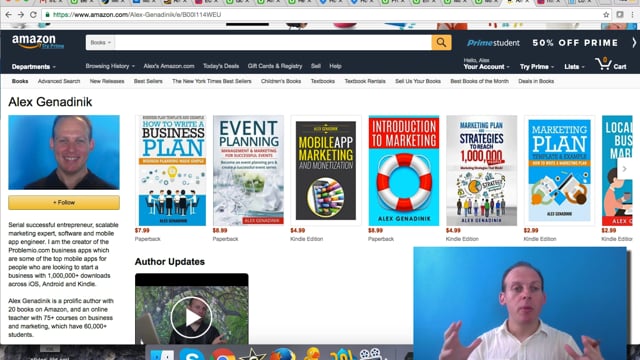Open The New York Times Best Sellers

click(211, 81)
